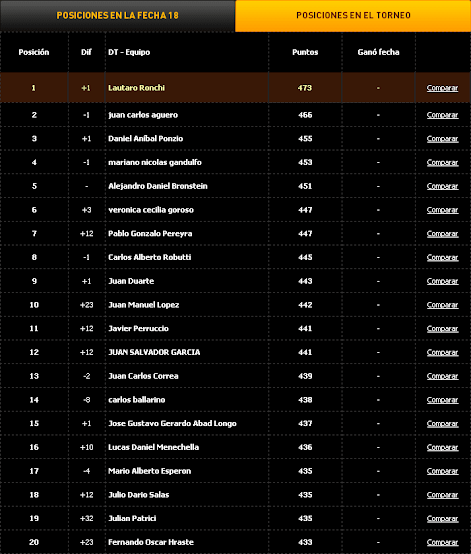This screenshot has width=471, height=554.
Task: Select the 466 points value
Action: pyautogui.click(x=305, y=115)
